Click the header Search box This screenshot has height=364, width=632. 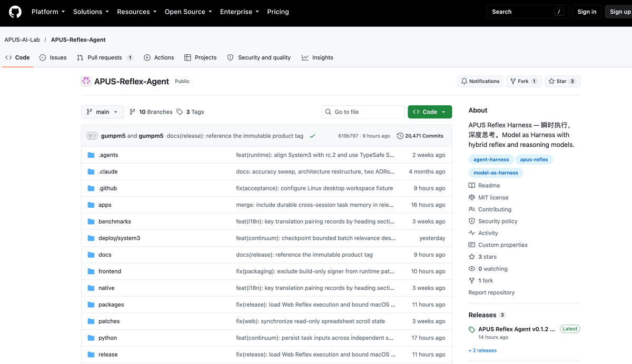coord(528,12)
